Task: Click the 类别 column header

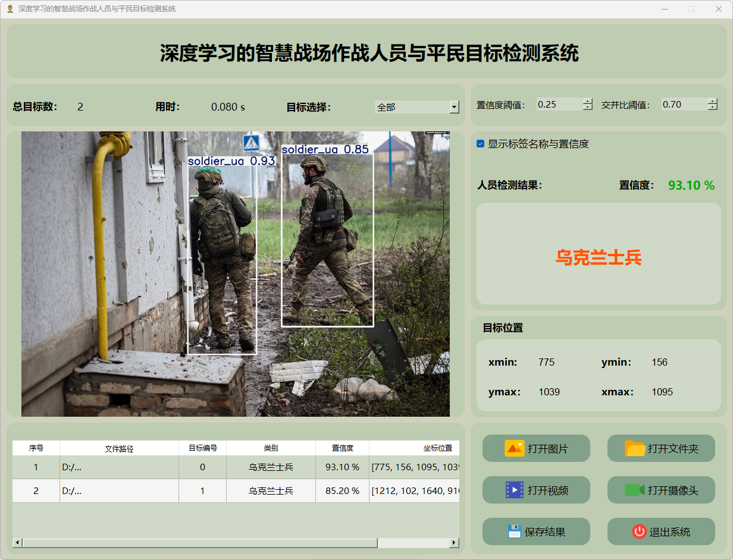Action: [271, 448]
